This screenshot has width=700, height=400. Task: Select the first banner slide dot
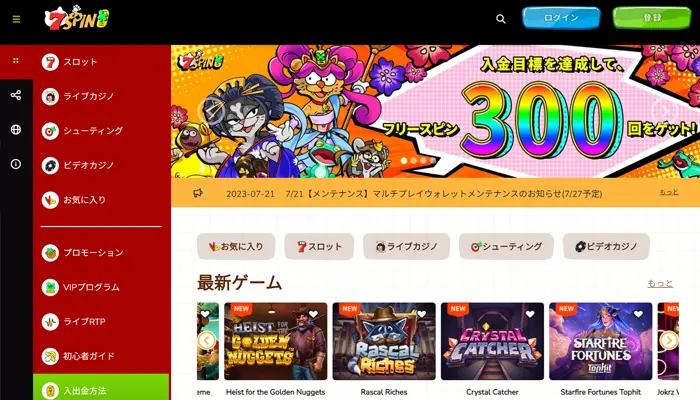404,160
